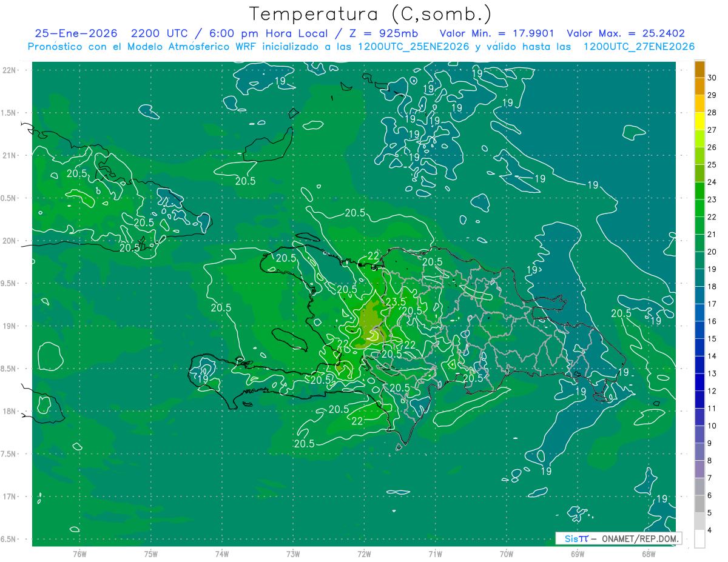728x562 pixels.
Task: Click color scale label '9'
Action: coord(710,443)
